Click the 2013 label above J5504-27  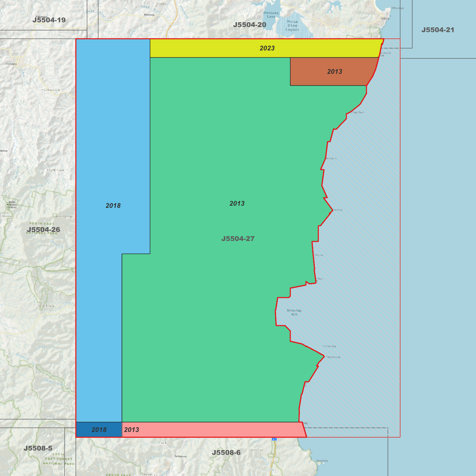click(x=237, y=204)
